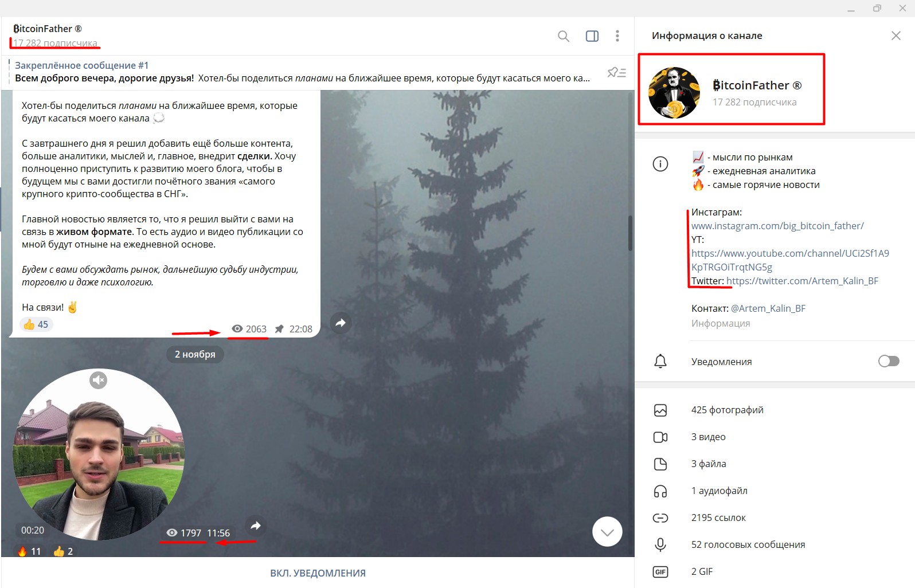This screenshot has width=915, height=588.
Task: Toggle the side panel layout icon
Action: pyautogui.click(x=592, y=36)
